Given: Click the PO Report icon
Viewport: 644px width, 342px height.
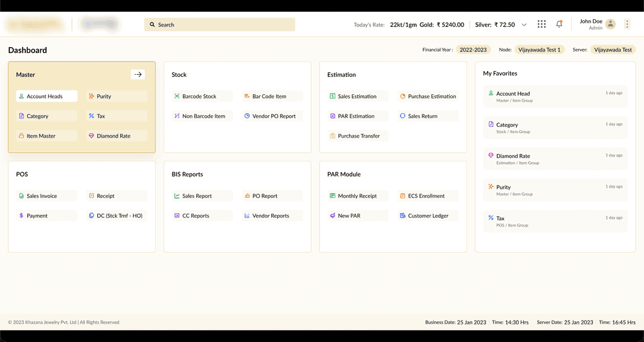Looking at the screenshot, I should [247, 196].
